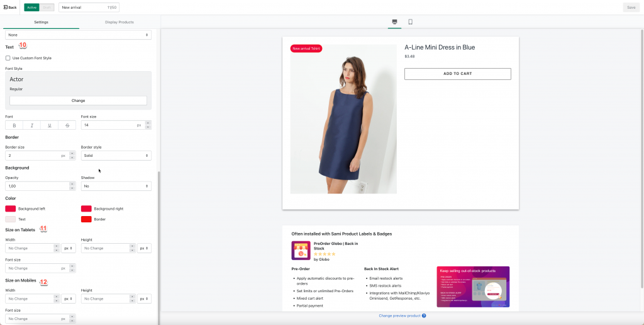Image resolution: width=644 pixels, height=325 pixels.
Task: Click the Save button
Action: coord(631,8)
